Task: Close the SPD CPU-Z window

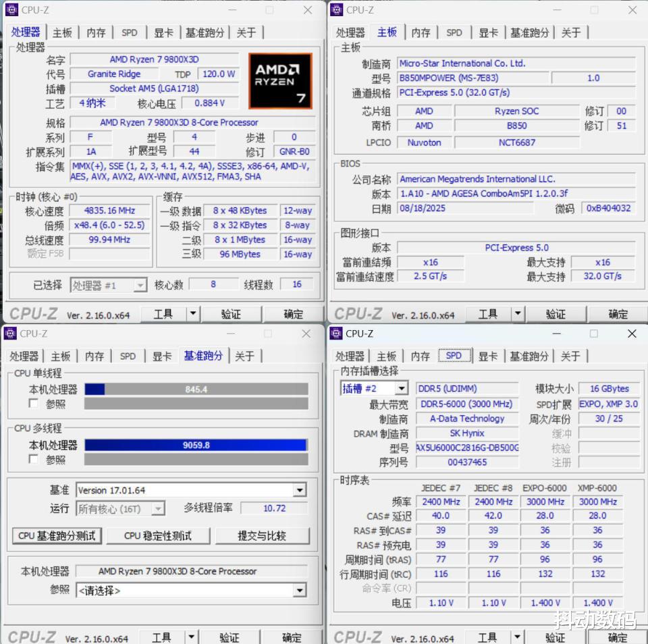Action: [x=632, y=333]
